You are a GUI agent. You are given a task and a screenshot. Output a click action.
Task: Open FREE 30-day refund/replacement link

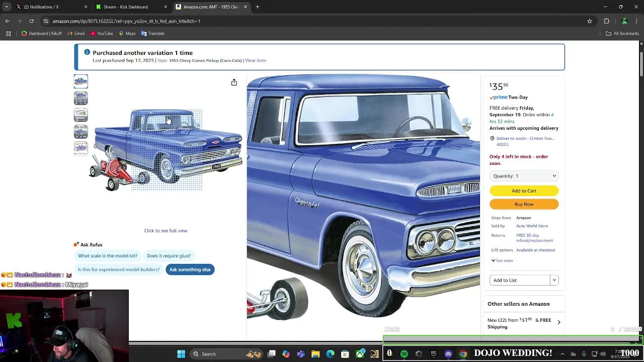pyautogui.click(x=534, y=238)
